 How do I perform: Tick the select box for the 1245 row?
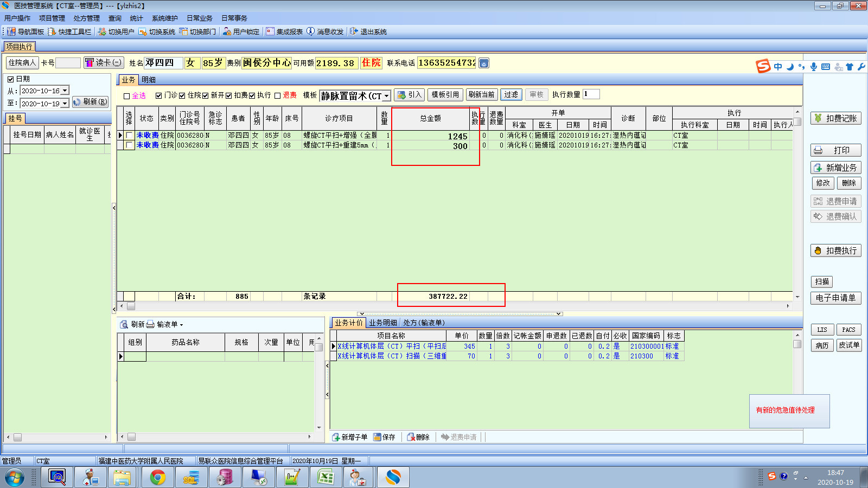(129, 135)
